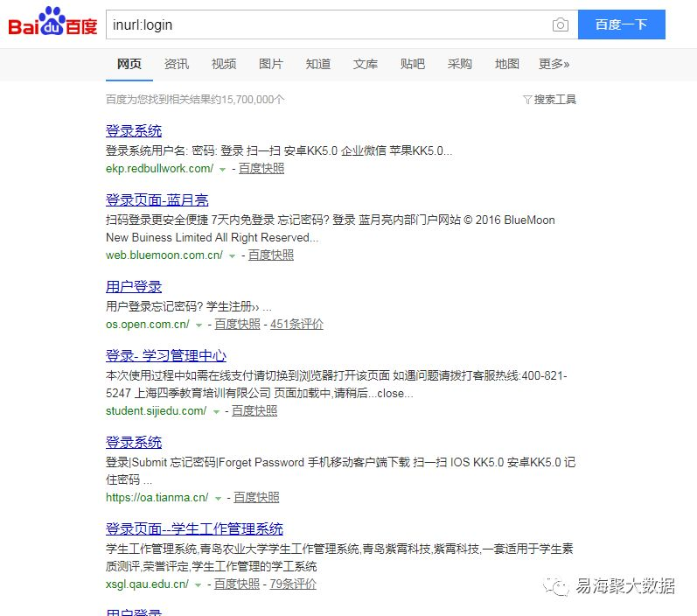Open the 知道 tab
Viewport: 697px width, 616px height.
317,64
